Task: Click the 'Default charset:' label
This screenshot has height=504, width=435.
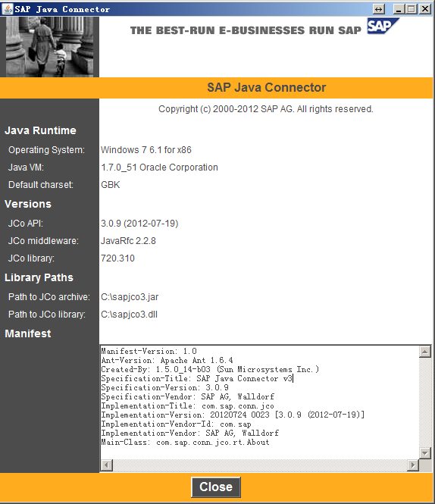Action: (41, 185)
